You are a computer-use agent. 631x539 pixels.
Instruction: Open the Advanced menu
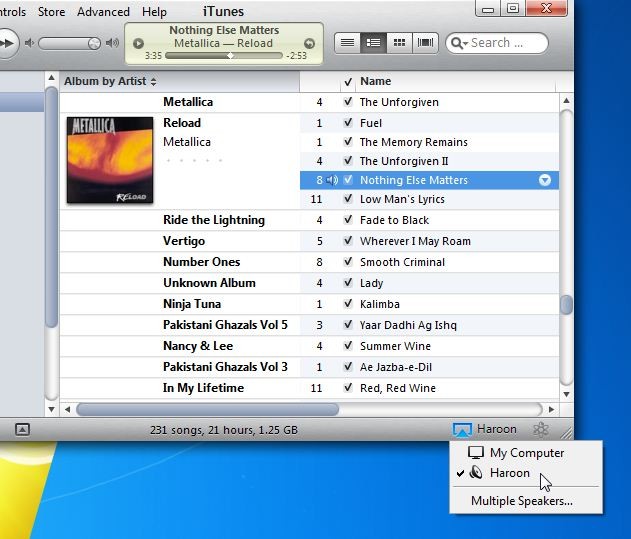(103, 12)
